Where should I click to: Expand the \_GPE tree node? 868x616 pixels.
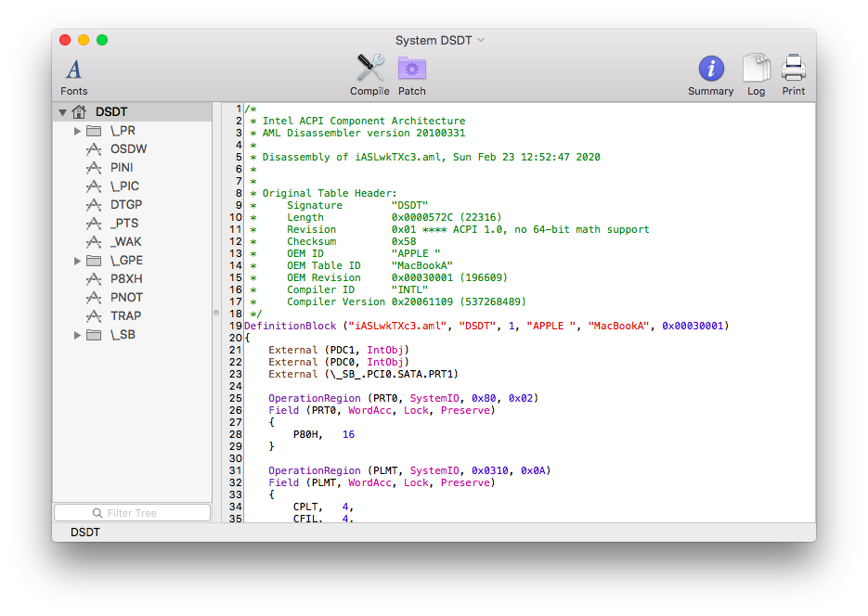[78, 260]
